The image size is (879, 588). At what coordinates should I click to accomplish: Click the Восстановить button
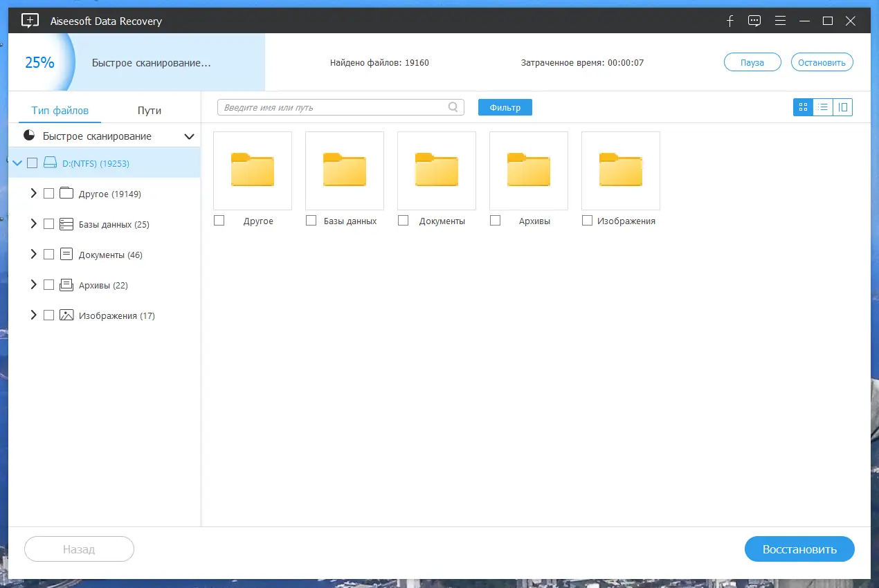pos(799,549)
